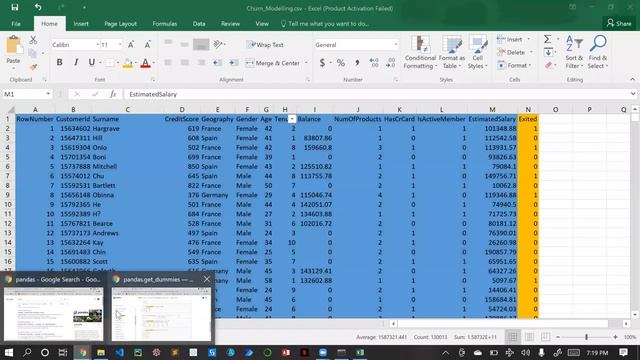Close the pandas.get_dummies Chrome preview
The image size is (640, 360).
[207, 279]
